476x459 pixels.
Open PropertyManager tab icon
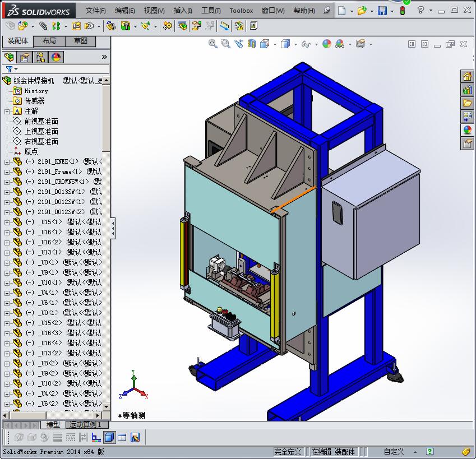(25, 57)
